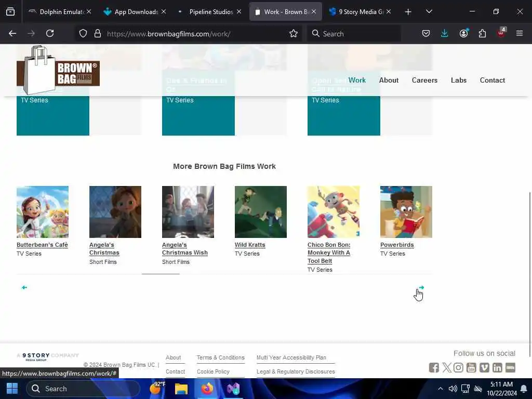Save page to Pocket

pos(426,33)
